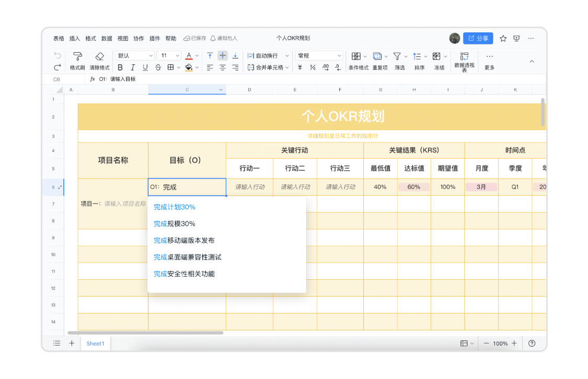Open the fill color paint bucket
The image size is (588, 379).
[x=189, y=67]
